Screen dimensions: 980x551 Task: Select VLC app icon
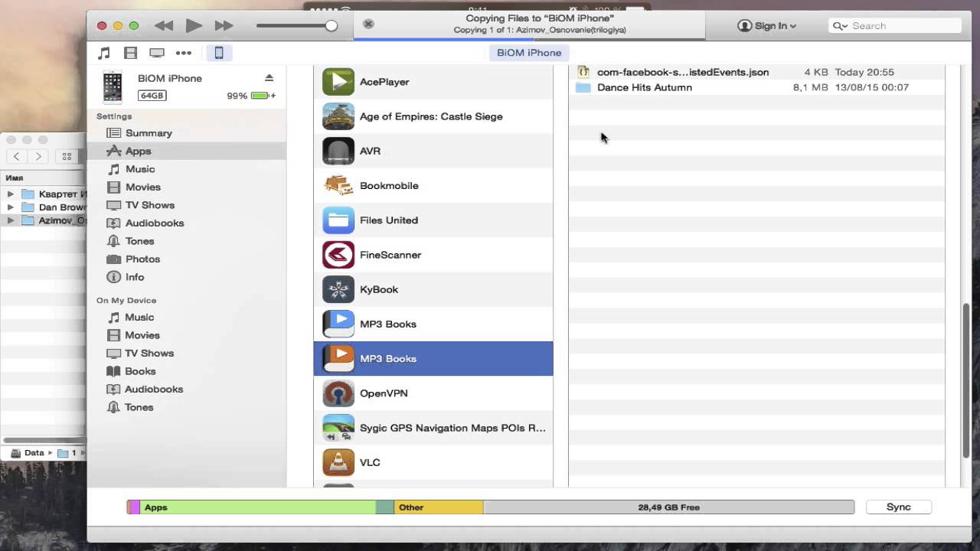[338, 462]
